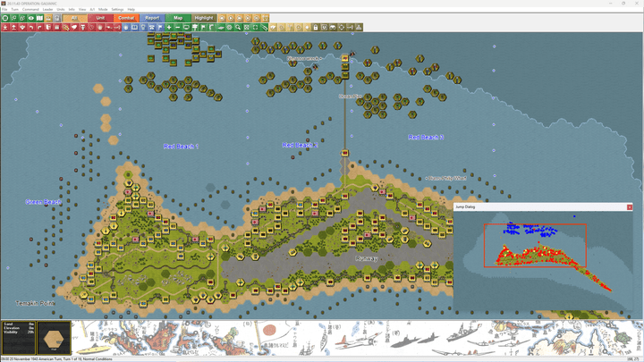Click the Green Beach map label
Image resolution: width=644 pixels, height=362 pixels.
click(43, 202)
